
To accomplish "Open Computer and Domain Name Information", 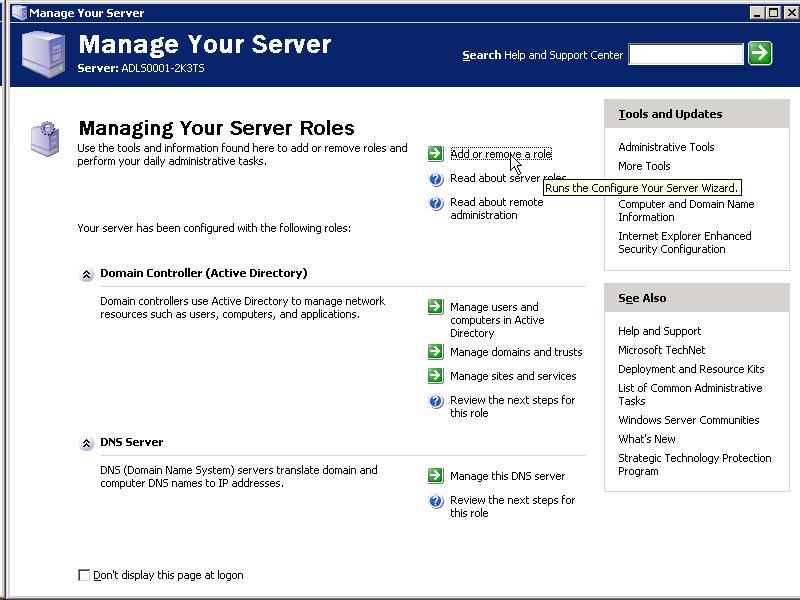I will pyautogui.click(x=685, y=210).
